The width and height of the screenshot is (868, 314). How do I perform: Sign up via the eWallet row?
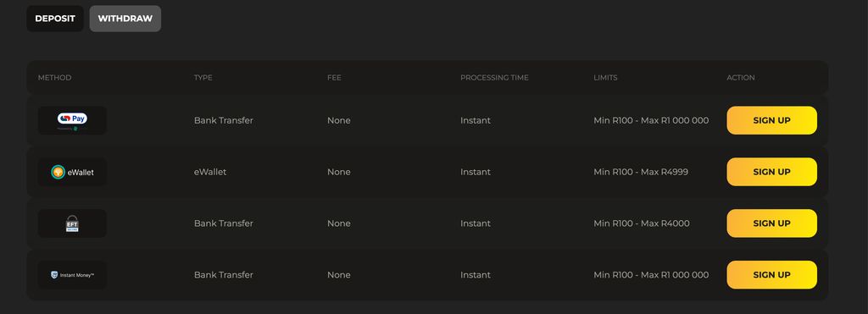click(771, 172)
